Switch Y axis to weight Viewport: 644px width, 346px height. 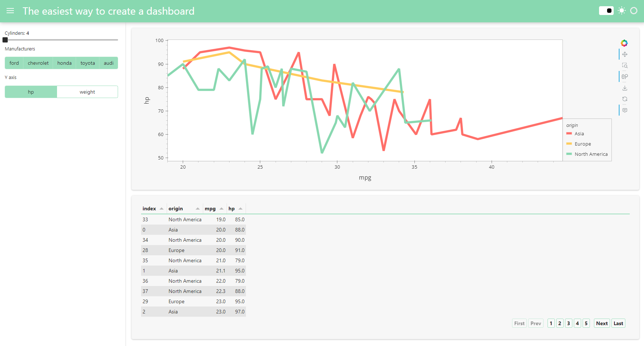click(x=87, y=92)
